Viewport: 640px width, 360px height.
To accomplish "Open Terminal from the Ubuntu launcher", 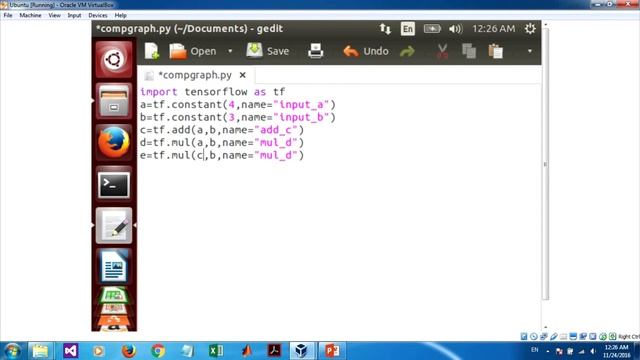I will [114, 185].
